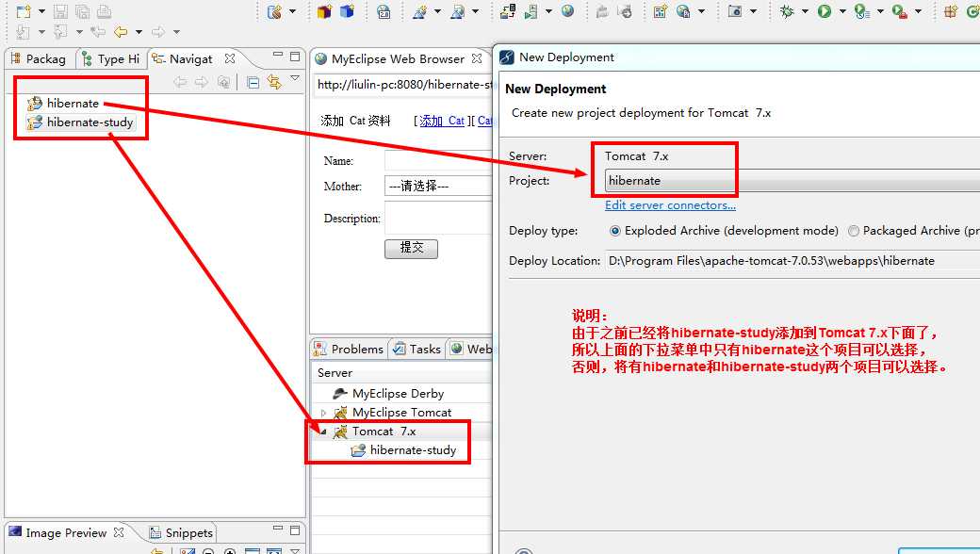Click the globe icon labeled 2.0
The height and width of the screenshot is (554, 980).
click(384, 11)
